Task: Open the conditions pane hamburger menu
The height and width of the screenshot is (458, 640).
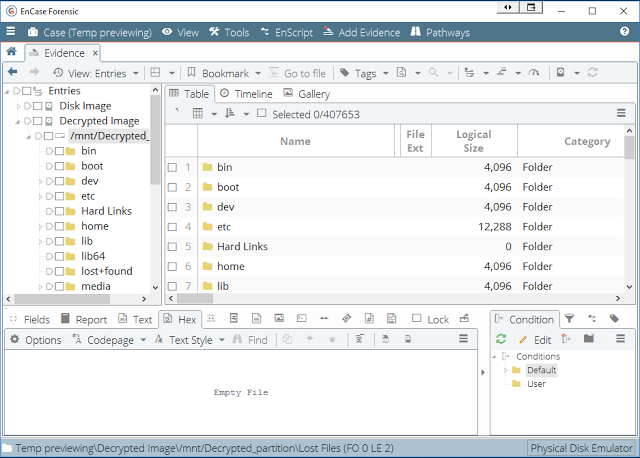Action: [x=620, y=338]
